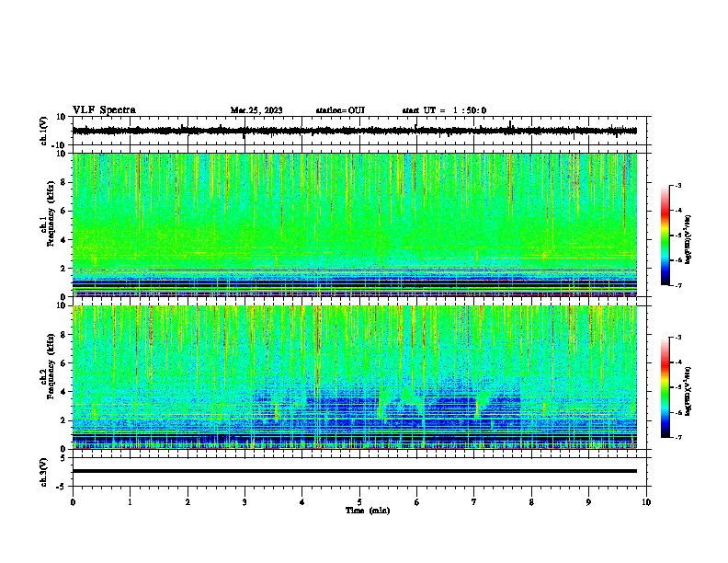This screenshot has width=728, height=563.
Task: Click the ch.1 spectrogram panel
Action: (x=355, y=224)
